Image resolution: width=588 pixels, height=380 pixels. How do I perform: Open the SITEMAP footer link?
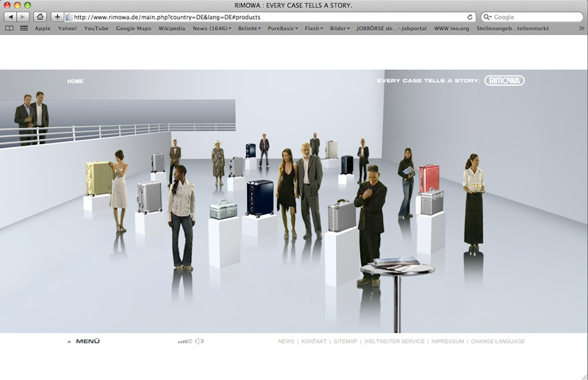click(x=345, y=341)
